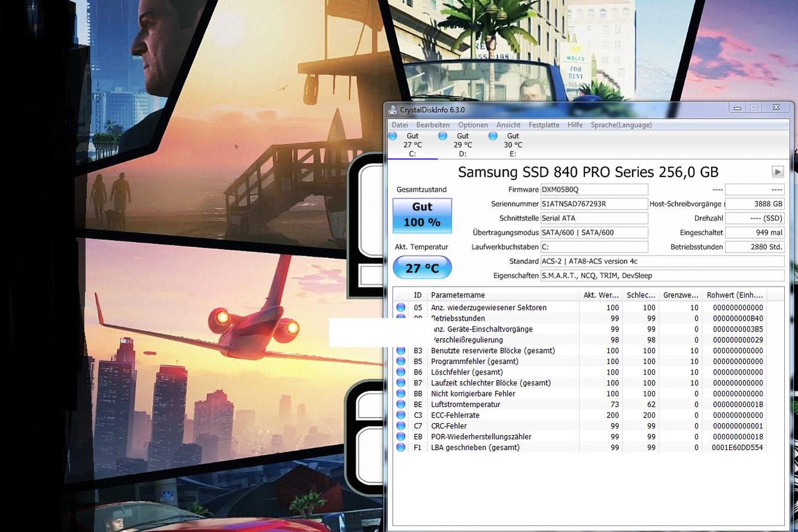Select the Betriebsstunden attribute row
This screenshot has height=532, width=798.
579,318
